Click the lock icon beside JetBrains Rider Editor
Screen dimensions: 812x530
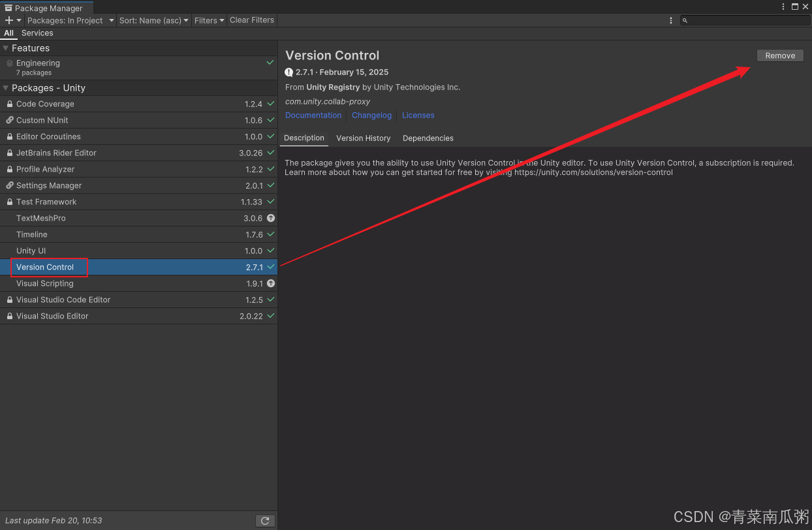(x=10, y=153)
